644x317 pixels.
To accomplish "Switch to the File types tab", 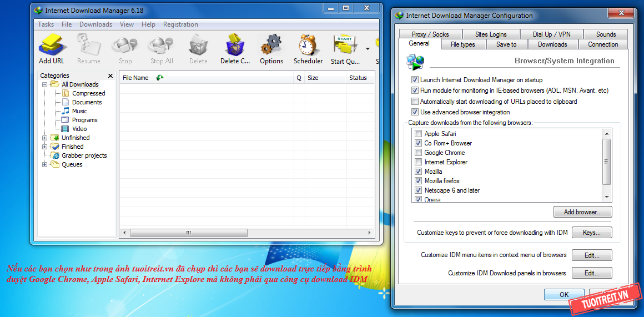I will pyautogui.click(x=462, y=44).
